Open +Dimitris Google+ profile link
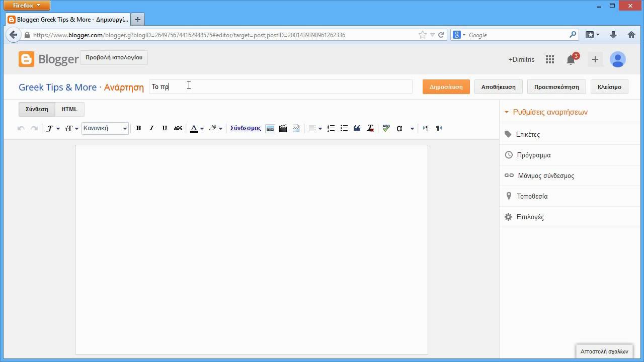The width and height of the screenshot is (644, 362). point(521,59)
